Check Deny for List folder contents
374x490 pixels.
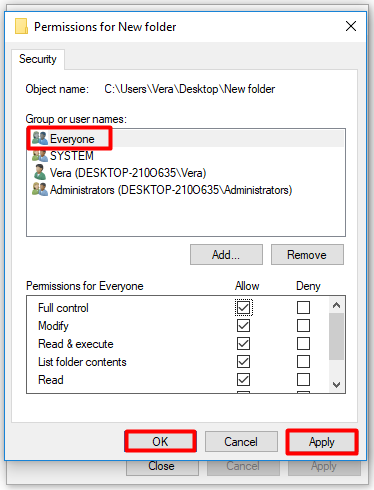(303, 361)
